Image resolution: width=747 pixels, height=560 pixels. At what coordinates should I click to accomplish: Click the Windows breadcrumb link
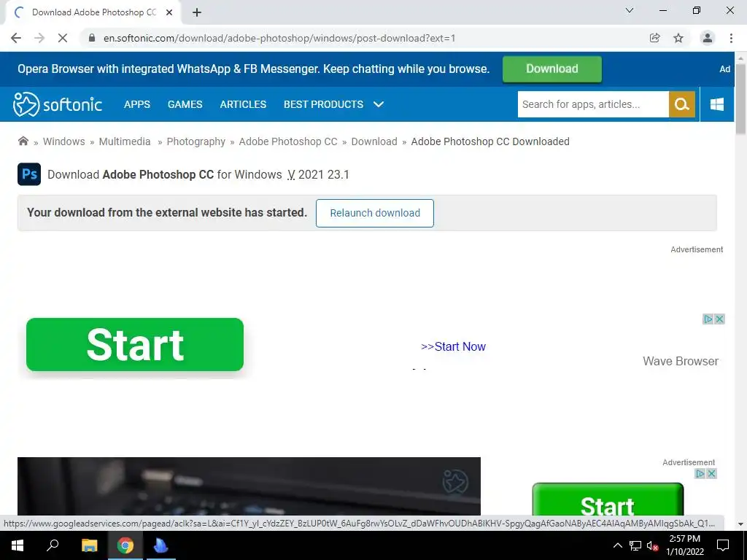64,141
